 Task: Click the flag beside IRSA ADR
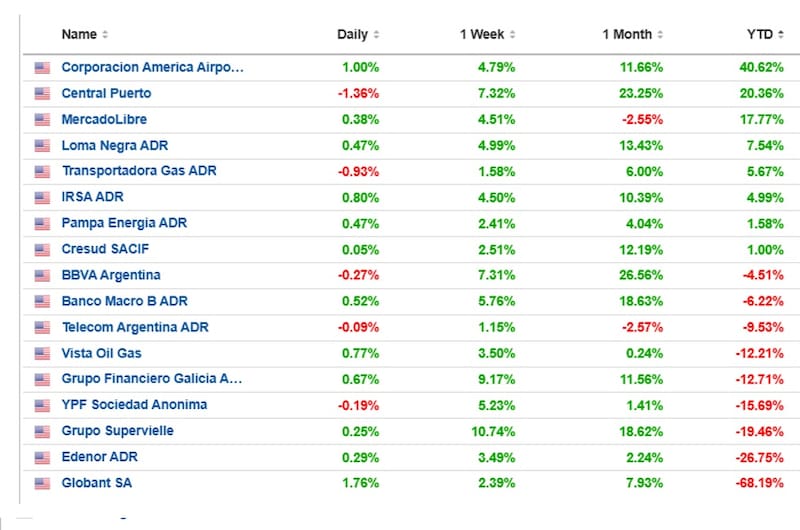point(42,198)
